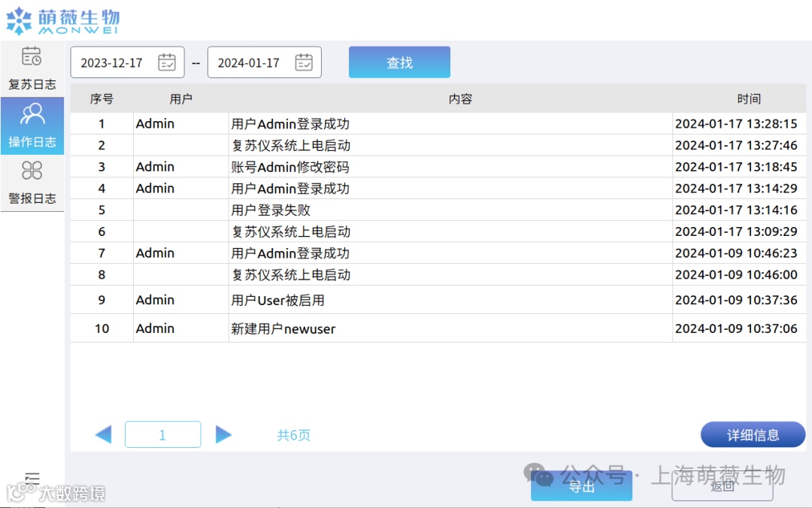812x508 pixels.
Task: Open 详细信息 detailed information
Action: (753, 434)
